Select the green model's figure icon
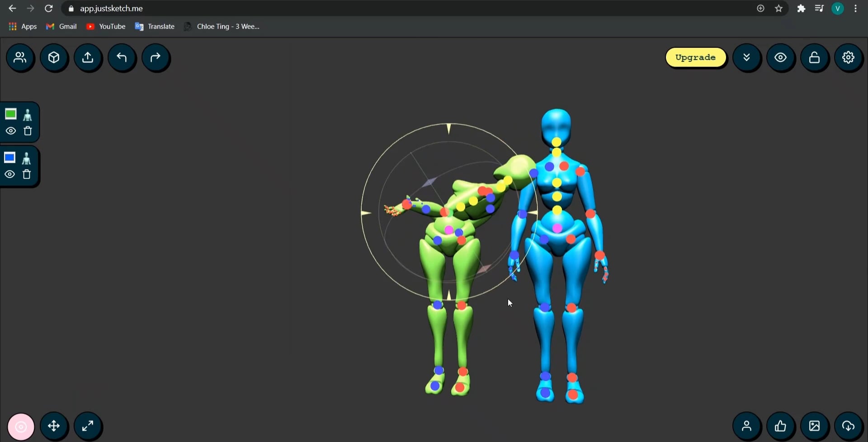The width and height of the screenshot is (868, 442). point(28,115)
